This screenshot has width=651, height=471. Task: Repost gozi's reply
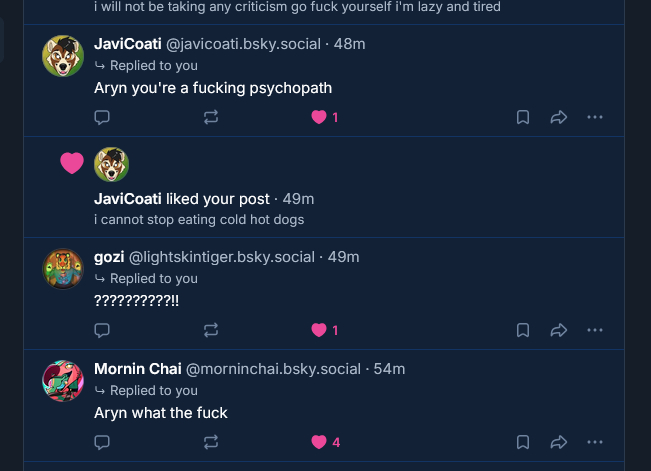click(x=210, y=330)
